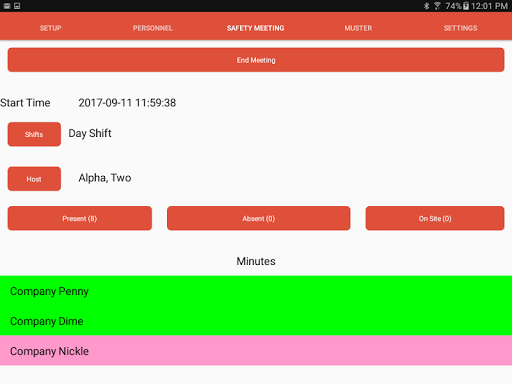Click the Minutes heading

click(x=256, y=261)
